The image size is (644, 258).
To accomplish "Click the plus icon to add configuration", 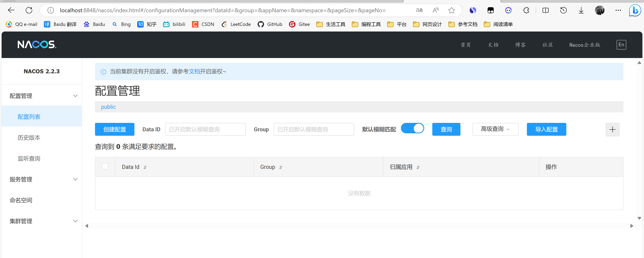I will (612, 130).
